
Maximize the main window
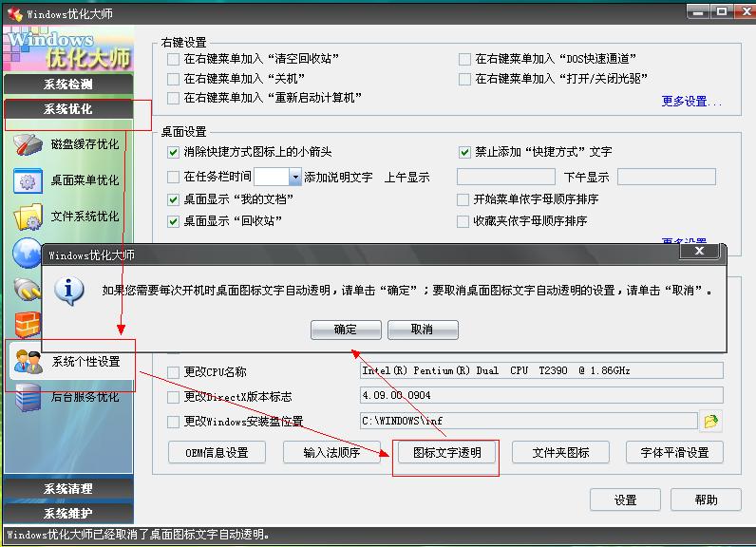coord(722,11)
